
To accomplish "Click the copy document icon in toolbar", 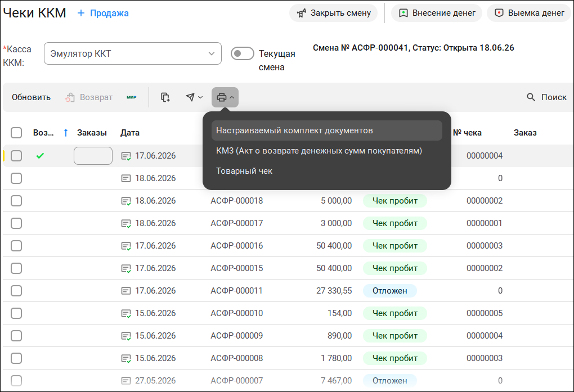I will click(165, 97).
